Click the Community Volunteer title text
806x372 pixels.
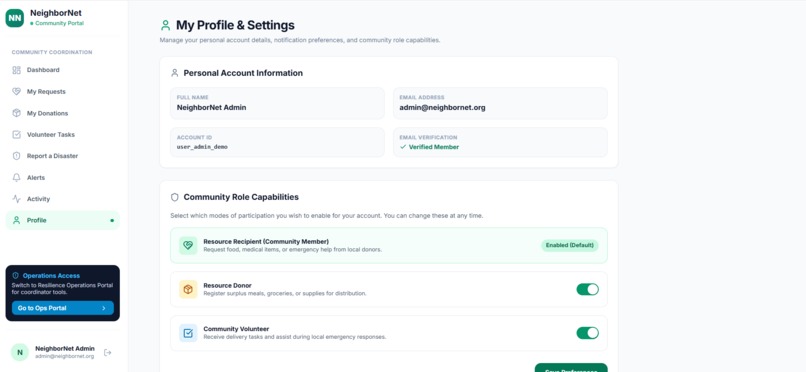(236, 329)
